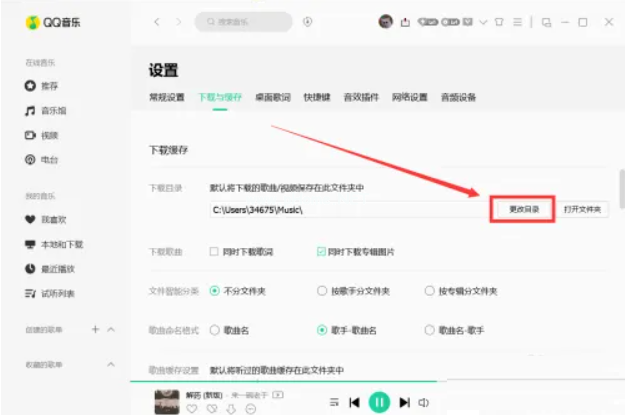Add new playlist with plus icon

95,329
